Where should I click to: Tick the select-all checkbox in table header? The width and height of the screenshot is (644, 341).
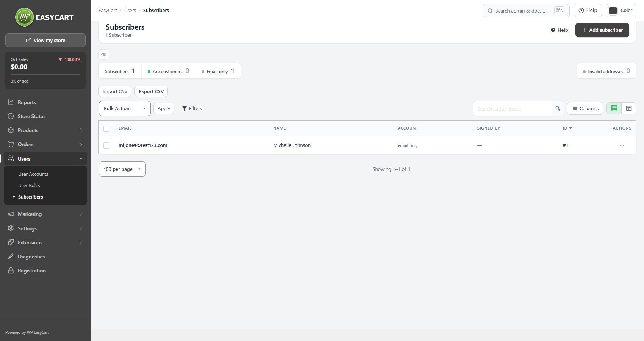pos(106,129)
